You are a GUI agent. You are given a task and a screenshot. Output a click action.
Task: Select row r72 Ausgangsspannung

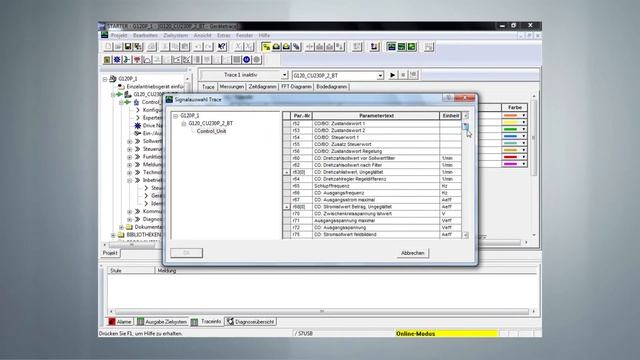click(x=373, y=227)
